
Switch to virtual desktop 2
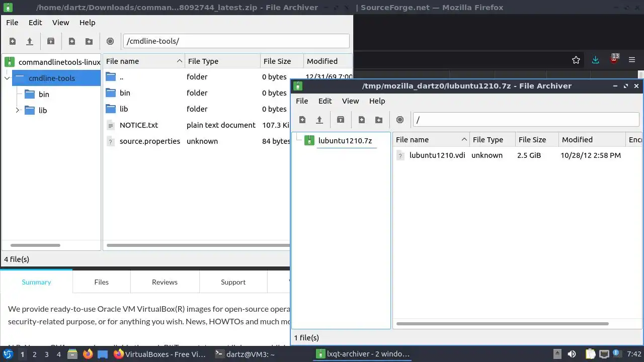tap(34, 354)
